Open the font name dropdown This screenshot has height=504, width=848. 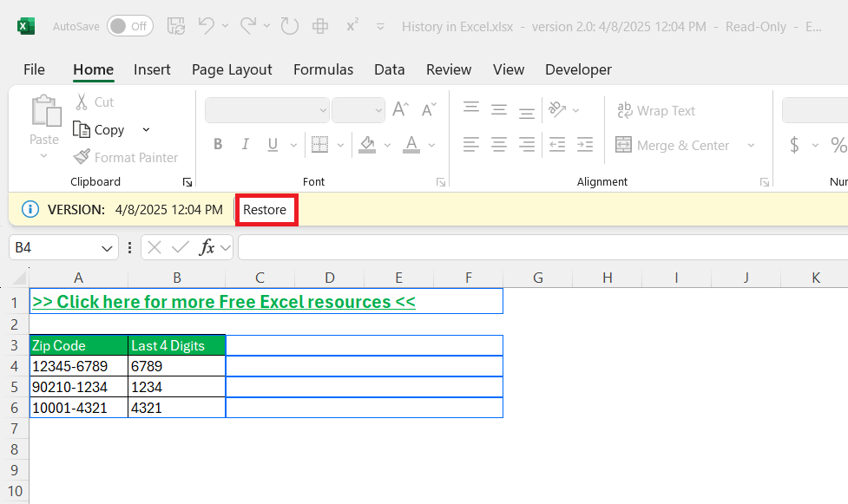click(323, 110)
